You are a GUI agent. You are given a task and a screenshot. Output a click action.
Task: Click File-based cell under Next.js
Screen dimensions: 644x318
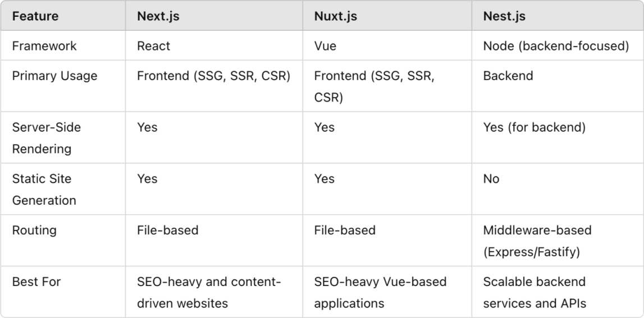[167, 230]
